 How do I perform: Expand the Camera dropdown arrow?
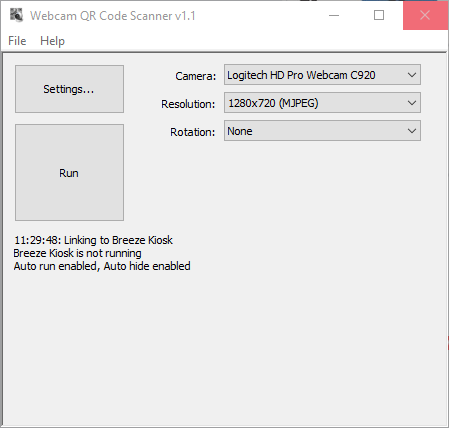coord(412,75)
